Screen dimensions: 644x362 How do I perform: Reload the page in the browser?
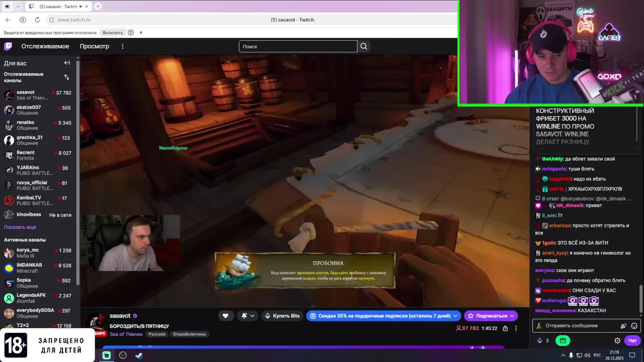(x=37, y=20)
